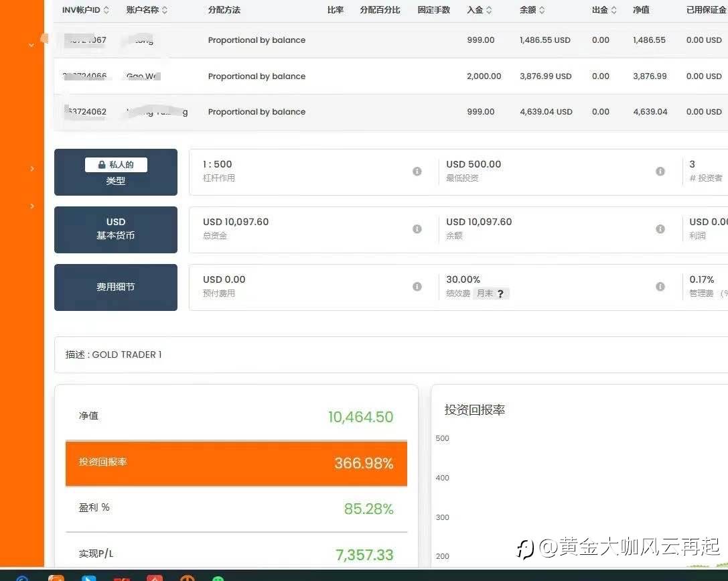Click the 私人的 类型 panel
The width and height of the screenshot is (728, 581).
[116, 172]
